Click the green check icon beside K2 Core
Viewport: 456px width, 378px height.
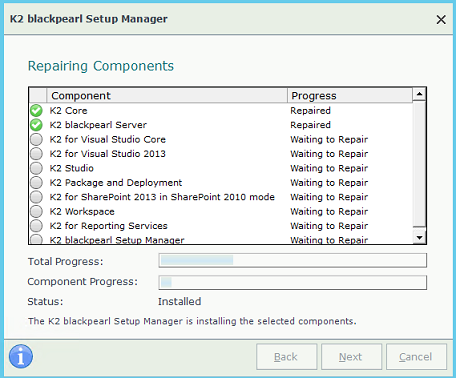(x=36, y=111)
